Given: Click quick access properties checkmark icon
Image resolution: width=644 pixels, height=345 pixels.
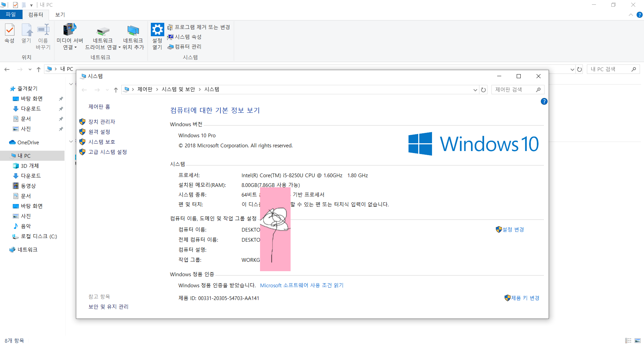Looking at the screenshot, I should [15, 5].
